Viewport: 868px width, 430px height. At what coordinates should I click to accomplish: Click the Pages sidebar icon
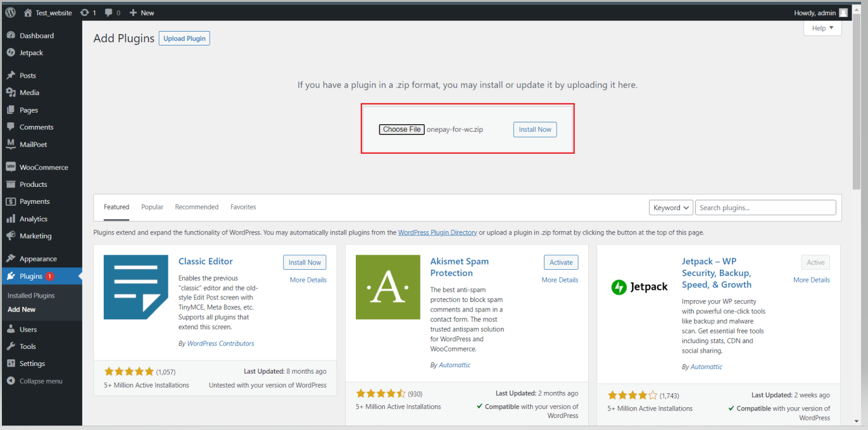click(11, 110)
